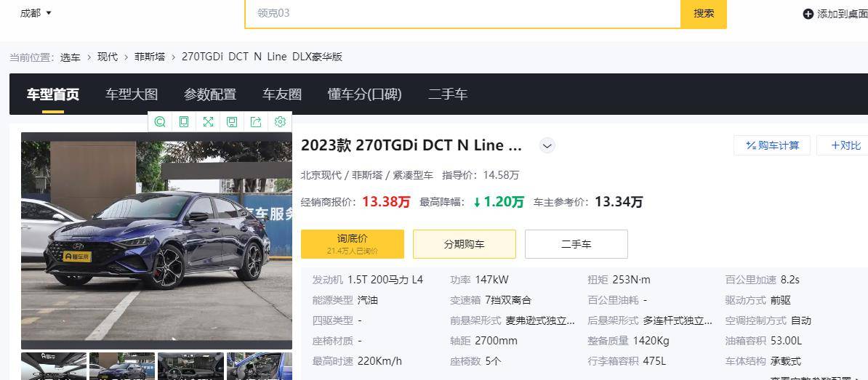The width and height of the screenshot is (868, 380).
Task: Click energy type value 汽油
Action: [368, 300]
